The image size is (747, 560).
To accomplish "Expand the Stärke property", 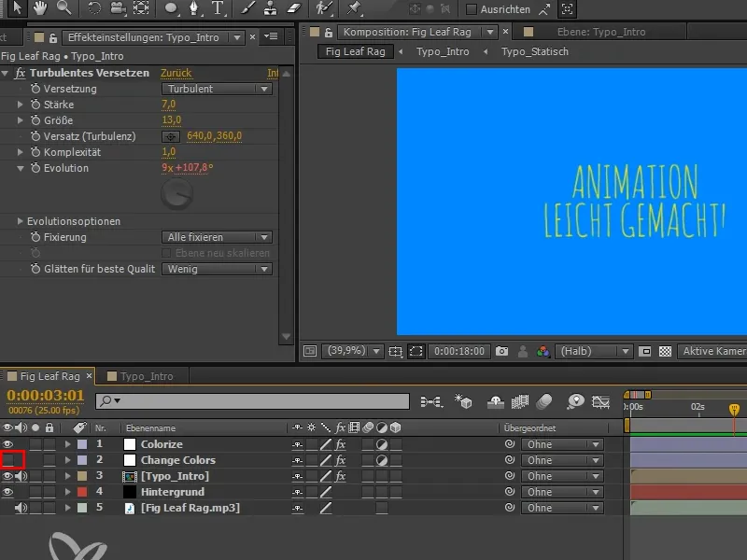I will tap(20, 105).
